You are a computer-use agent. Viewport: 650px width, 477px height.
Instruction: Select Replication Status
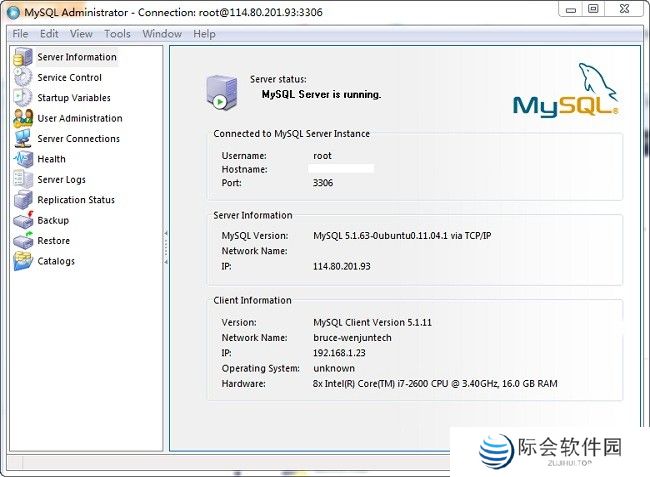[76, 200]
